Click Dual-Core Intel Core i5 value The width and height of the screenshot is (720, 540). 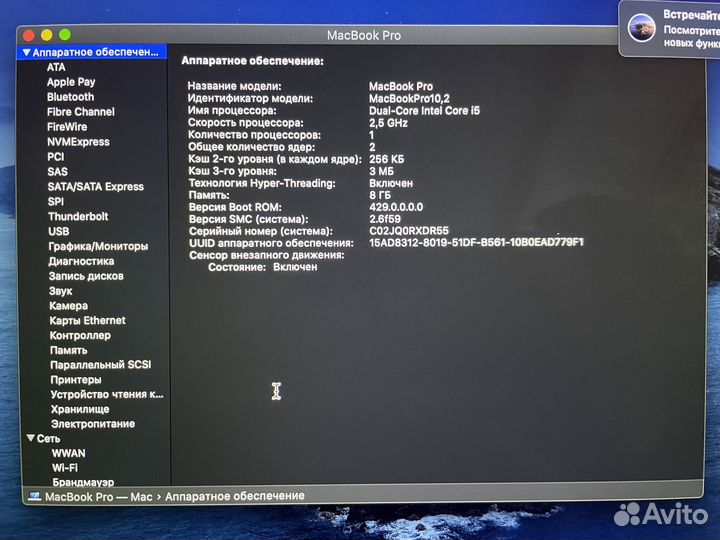(x=424, y=111)
